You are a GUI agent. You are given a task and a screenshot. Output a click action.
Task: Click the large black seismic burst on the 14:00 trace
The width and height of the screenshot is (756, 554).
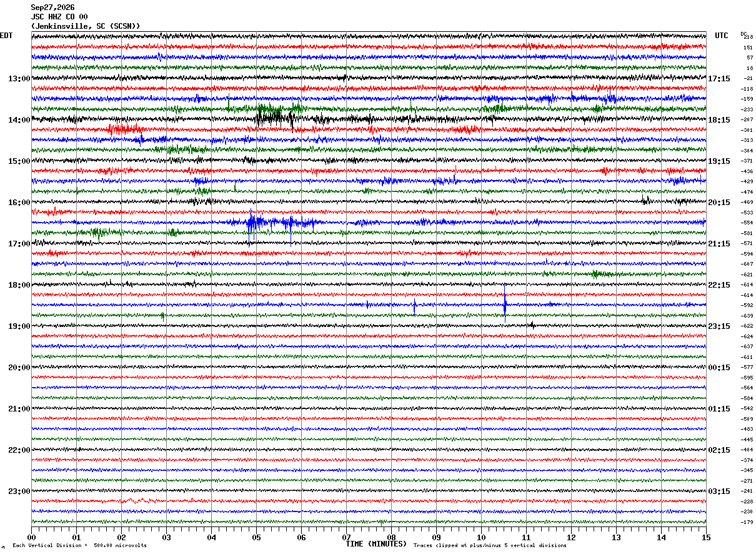(x=275, y=117)
